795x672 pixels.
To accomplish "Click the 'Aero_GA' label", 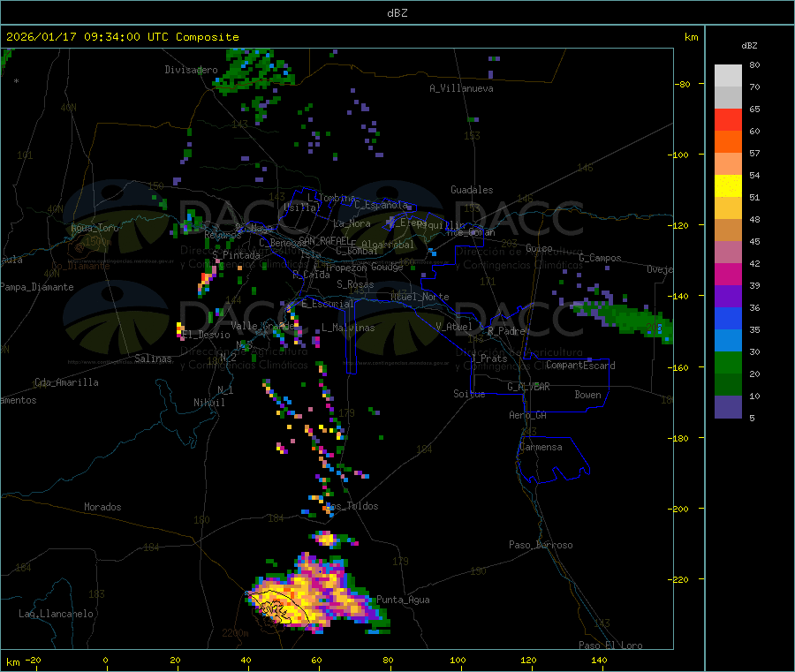I will (527, 415).
